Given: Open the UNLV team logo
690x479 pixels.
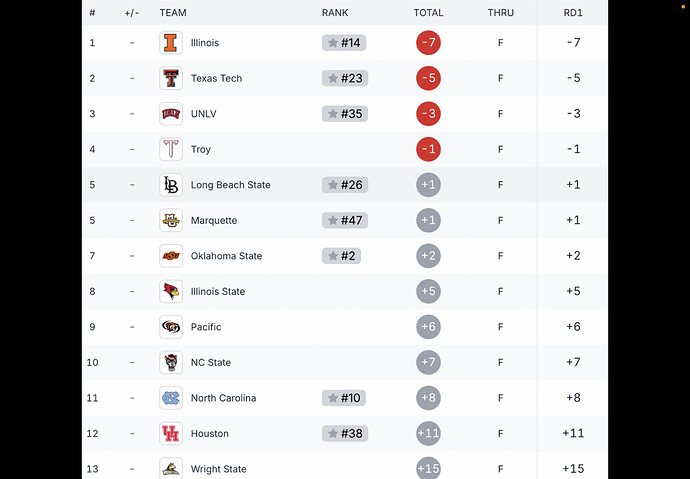Looking at the screenshot, I should click(171, 114).
